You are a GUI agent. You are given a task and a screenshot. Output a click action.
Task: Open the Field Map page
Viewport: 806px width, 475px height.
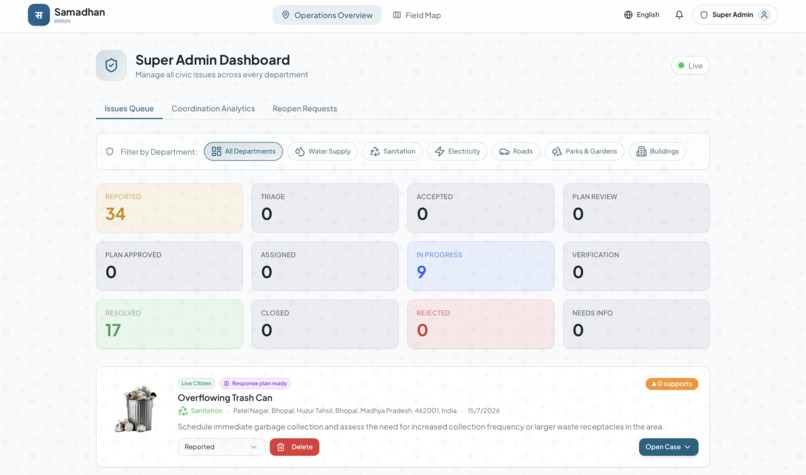pos(417,15)
